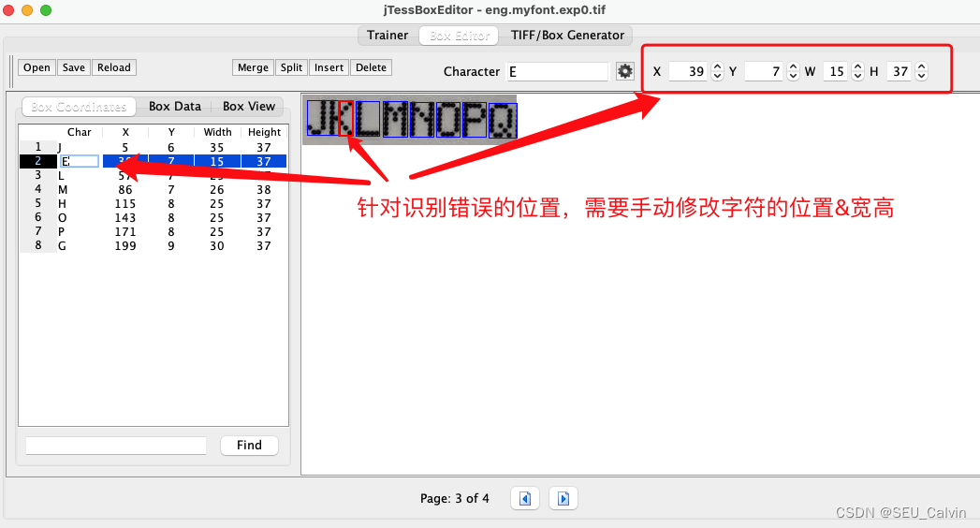Click the Height column header

click(264, 133)
